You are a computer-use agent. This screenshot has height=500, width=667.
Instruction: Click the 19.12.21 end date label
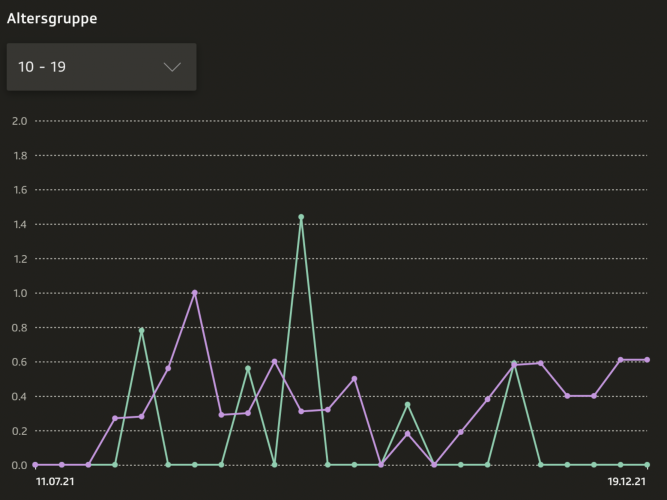coord(627,481)
